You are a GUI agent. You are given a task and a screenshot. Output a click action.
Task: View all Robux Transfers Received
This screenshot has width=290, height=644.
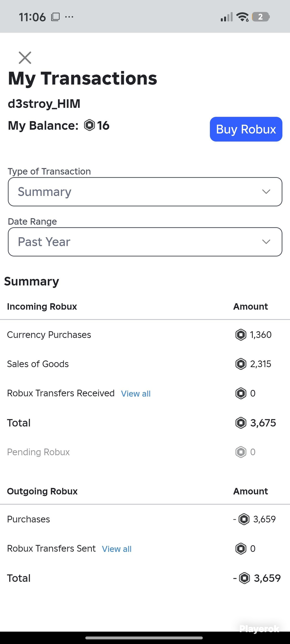pos(136,394)
